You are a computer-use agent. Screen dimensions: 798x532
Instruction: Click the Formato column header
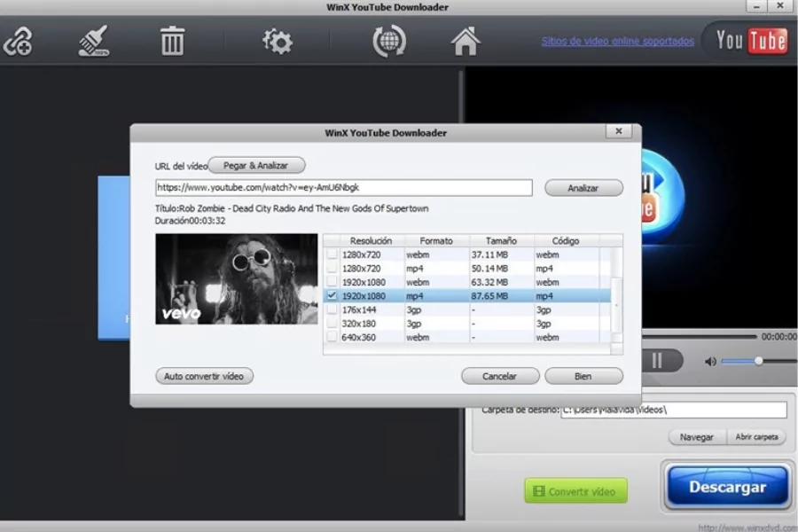click(436, 241)
